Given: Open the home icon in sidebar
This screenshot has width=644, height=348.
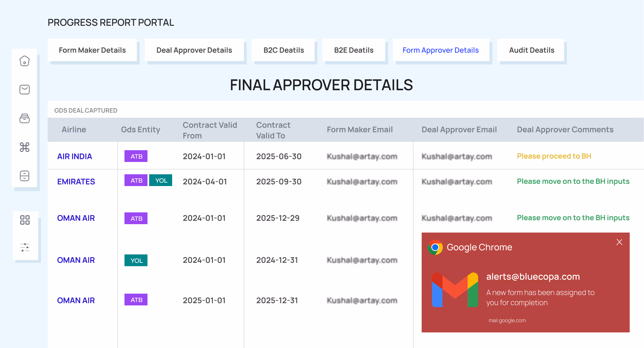Looking at the screenshot, I should tap(25, 61).
